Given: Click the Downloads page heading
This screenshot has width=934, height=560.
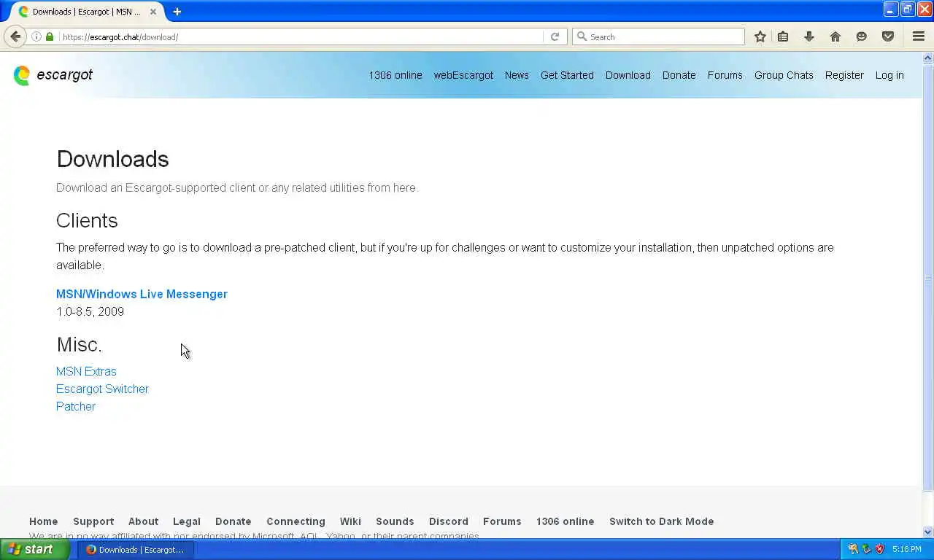Looking at the screenshot, I should point(112,159).
